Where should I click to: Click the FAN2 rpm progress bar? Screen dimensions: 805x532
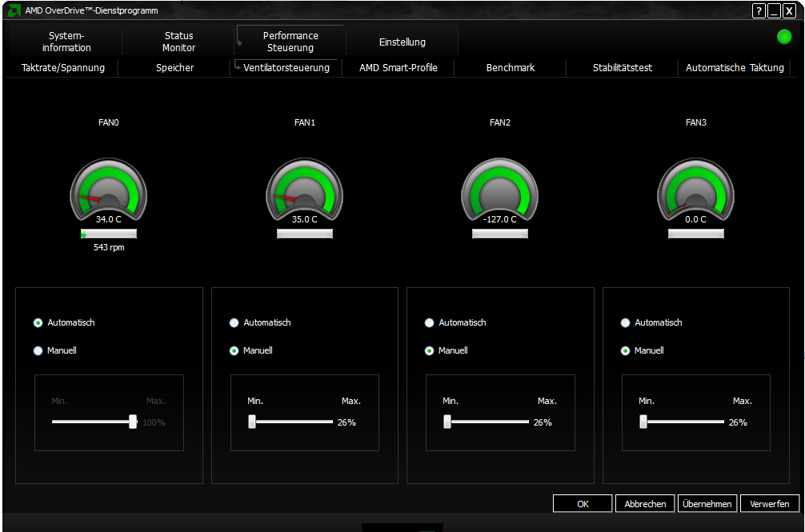pyautogui.click(x=499, y=234)
